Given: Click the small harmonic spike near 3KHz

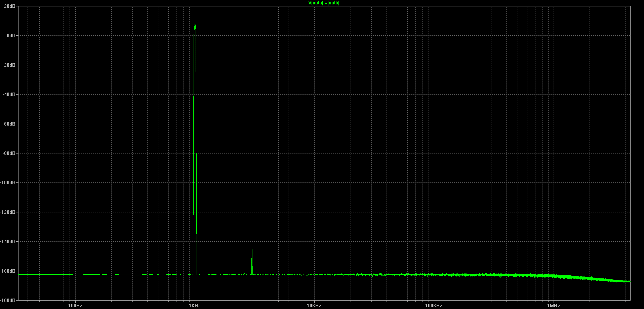Looking at the screenshot, I should 252,257.
